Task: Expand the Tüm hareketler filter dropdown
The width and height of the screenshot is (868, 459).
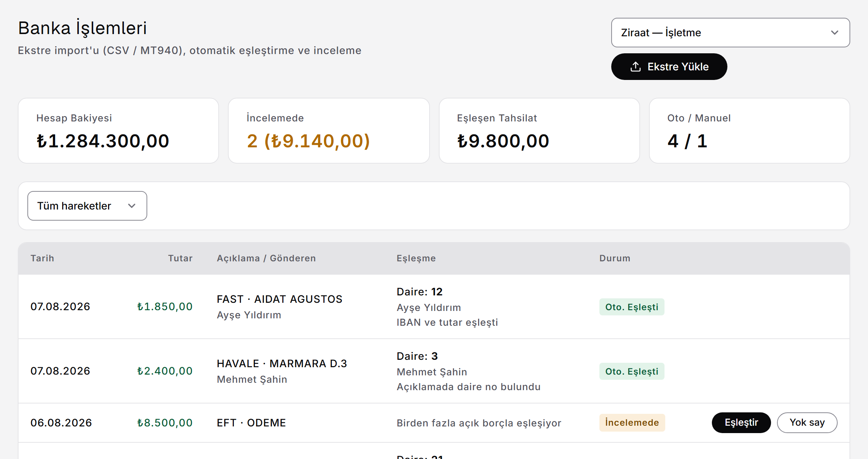Action: pyautogui.click(x=87, y=206)
